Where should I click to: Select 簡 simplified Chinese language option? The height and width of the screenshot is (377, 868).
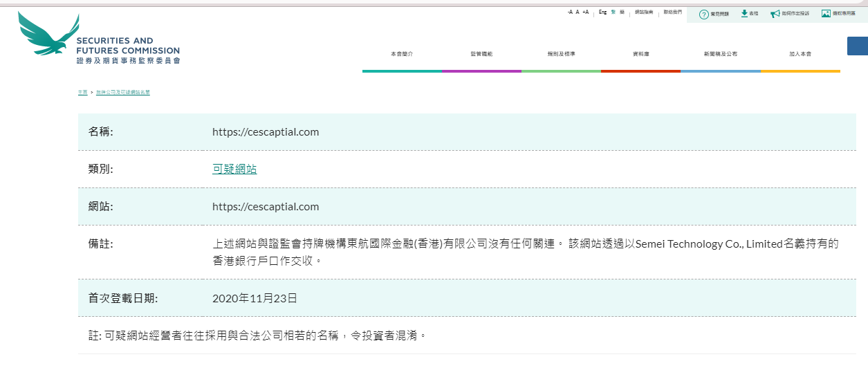tap(622, 12)
